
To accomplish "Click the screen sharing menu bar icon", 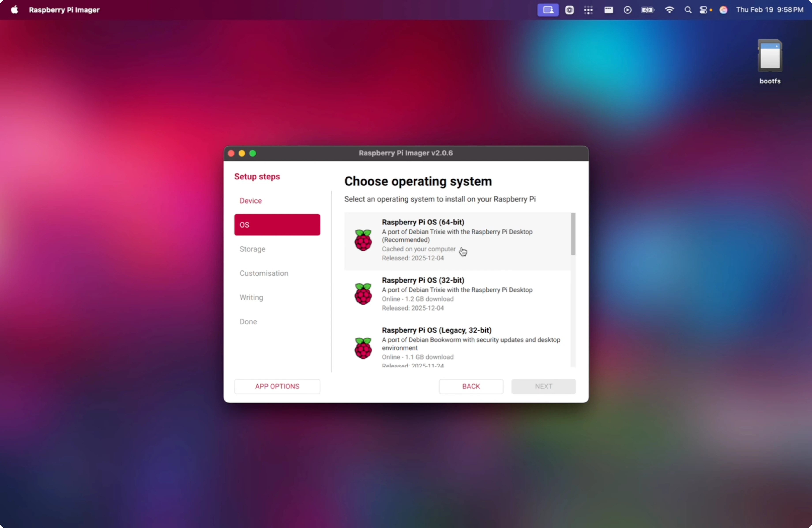I will click(x=548, y=10).
